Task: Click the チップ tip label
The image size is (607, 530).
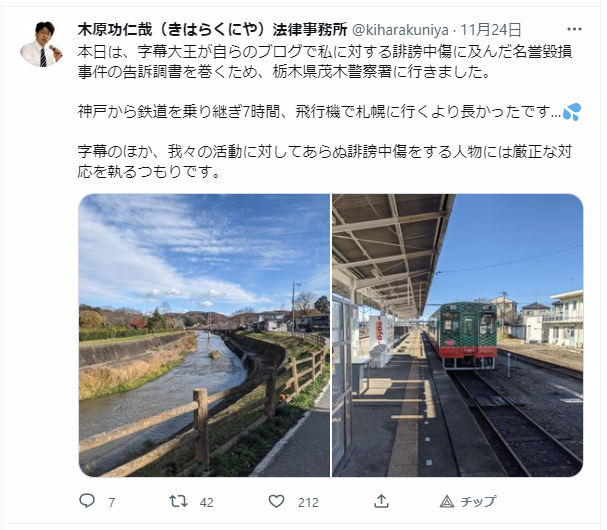Action: tap(478, 502)
